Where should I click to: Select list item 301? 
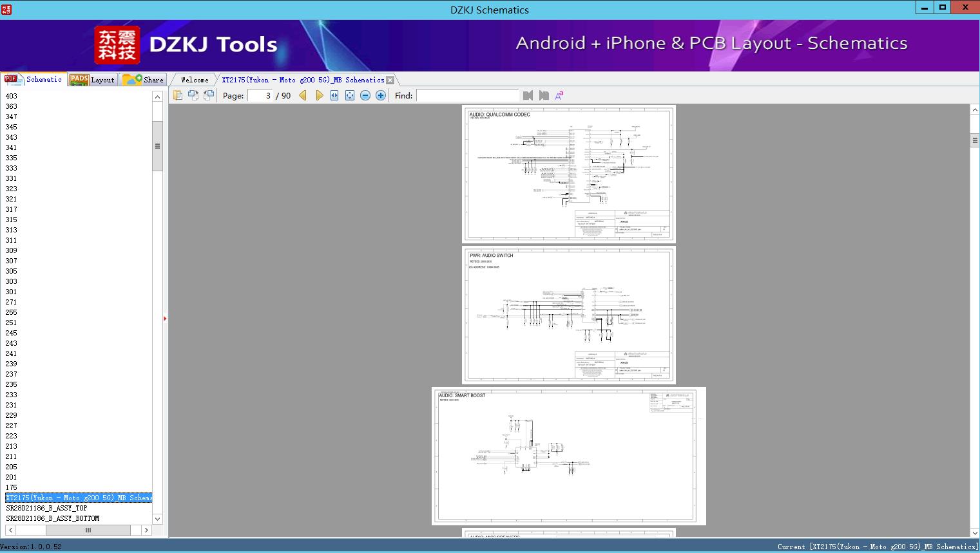pos(12,292)
